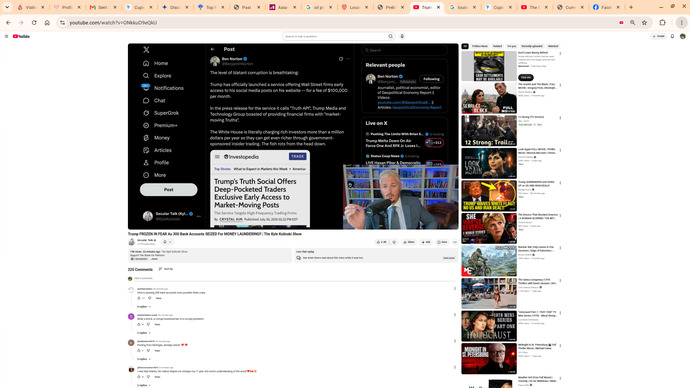Image resolution: width=690 pixels, height=388 pixels.
Task: Select the Related filter chip
Action: click(497, 46)
